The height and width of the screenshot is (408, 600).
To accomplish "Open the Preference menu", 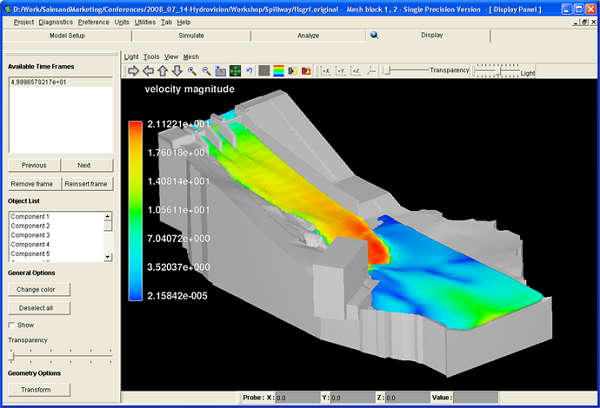I will point(94,22).
